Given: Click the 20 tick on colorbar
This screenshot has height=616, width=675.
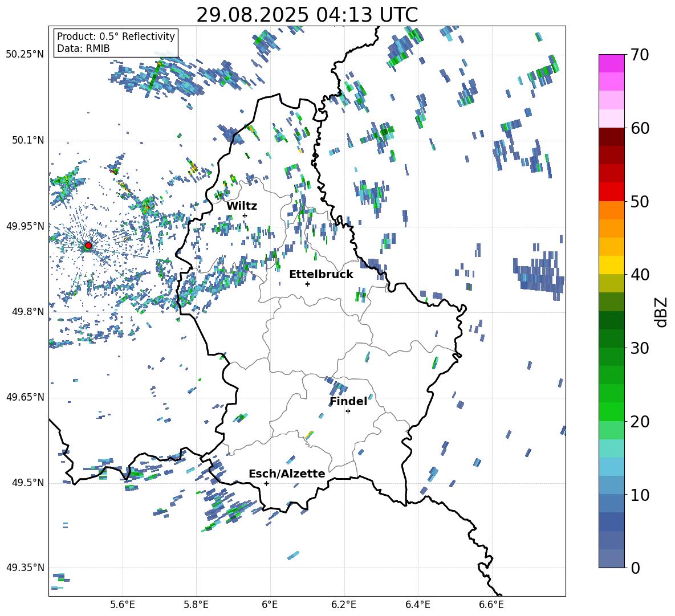Looking at the screenshot, I should (639, 422).
